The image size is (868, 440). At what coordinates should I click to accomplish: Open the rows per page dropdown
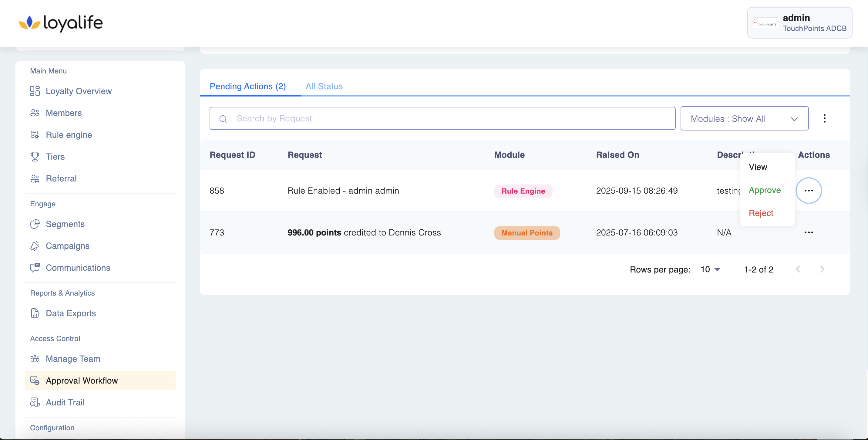[x=710, y=269]
